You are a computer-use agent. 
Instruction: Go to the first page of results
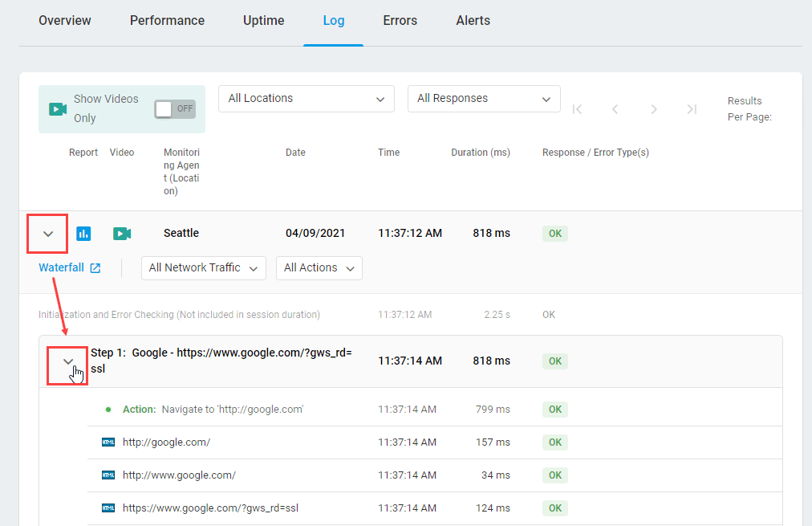point(577,109)
